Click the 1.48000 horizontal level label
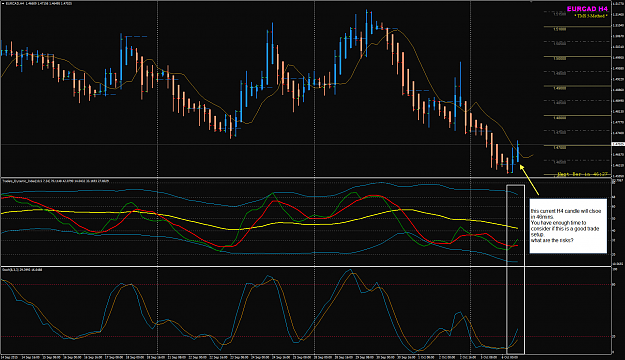The image size is (625, 360). pos(560,118)
